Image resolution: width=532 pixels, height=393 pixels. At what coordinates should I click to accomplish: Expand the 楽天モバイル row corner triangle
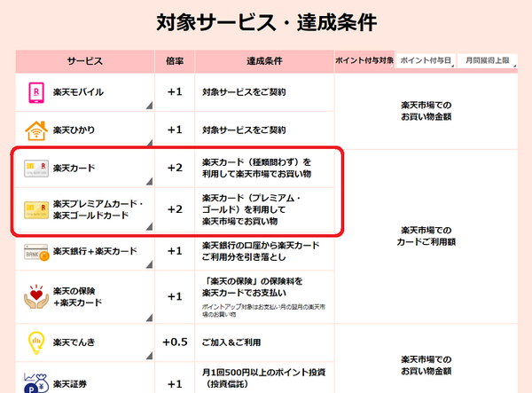coord(149,106)
